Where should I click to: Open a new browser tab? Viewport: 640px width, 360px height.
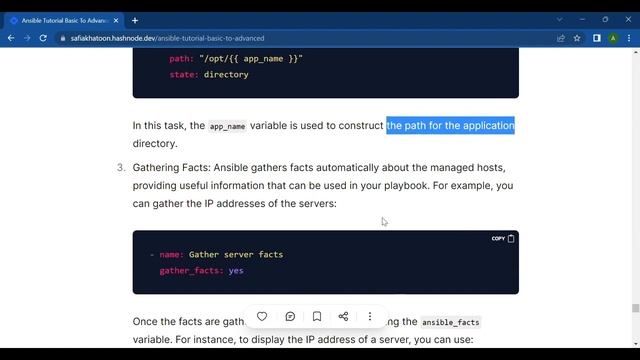pos(135,20)
